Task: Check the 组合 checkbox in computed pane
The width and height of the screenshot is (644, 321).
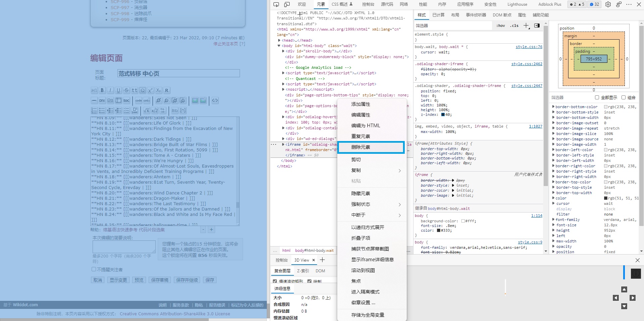Action: click(x=623, y=97)
